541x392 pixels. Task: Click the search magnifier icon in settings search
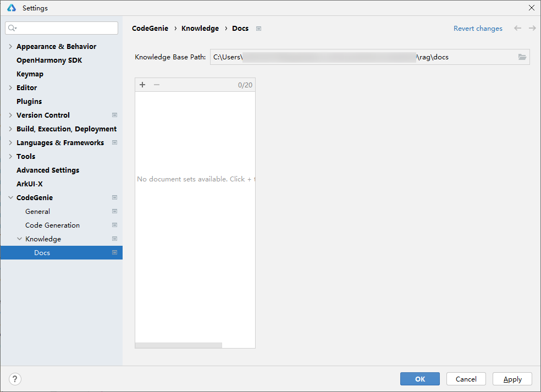click(x=12, y=28)
